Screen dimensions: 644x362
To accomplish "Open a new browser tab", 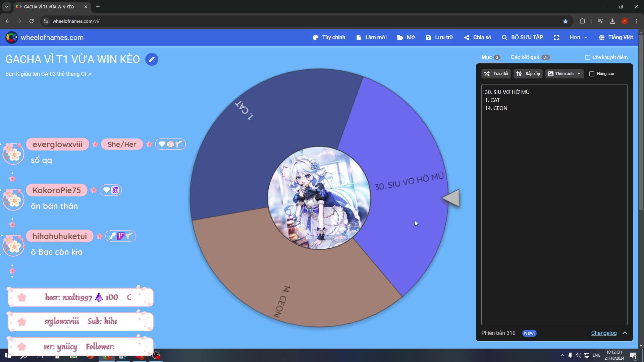I will coord(98,7).
